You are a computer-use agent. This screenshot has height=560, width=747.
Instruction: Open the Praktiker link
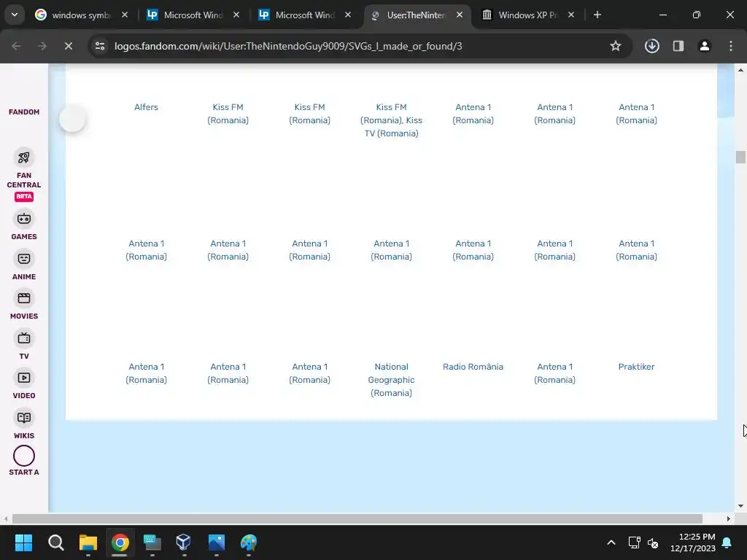(636, 367)
